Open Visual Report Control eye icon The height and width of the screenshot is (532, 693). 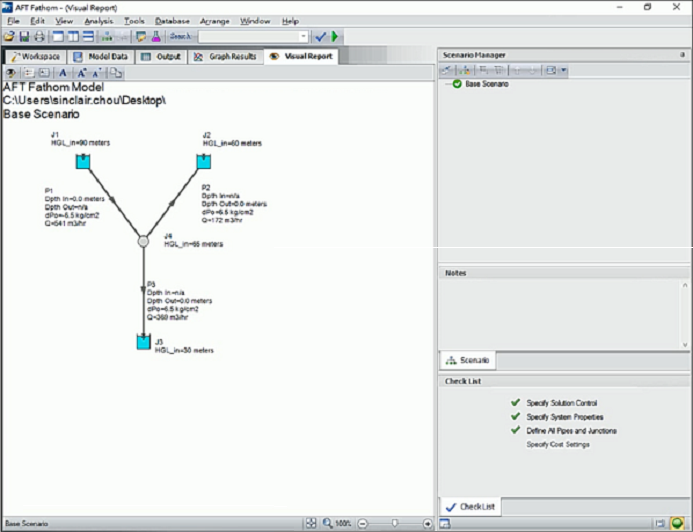coord(11,73)
